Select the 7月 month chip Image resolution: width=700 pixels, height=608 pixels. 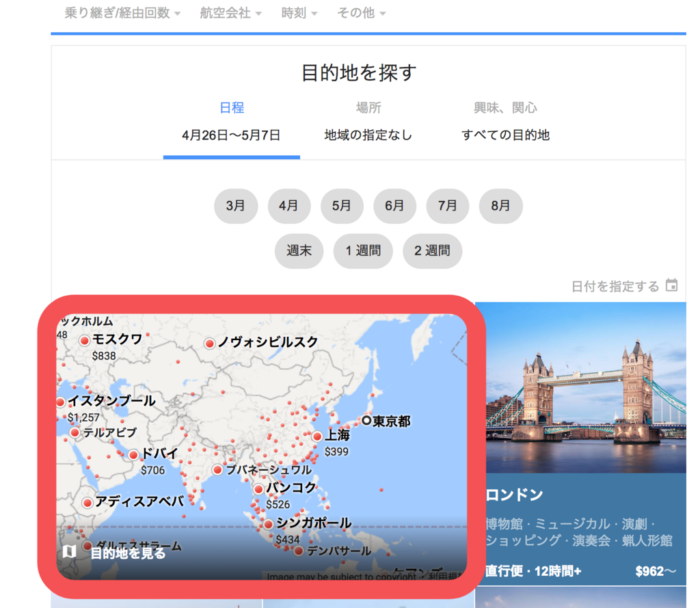click(447, 206)
